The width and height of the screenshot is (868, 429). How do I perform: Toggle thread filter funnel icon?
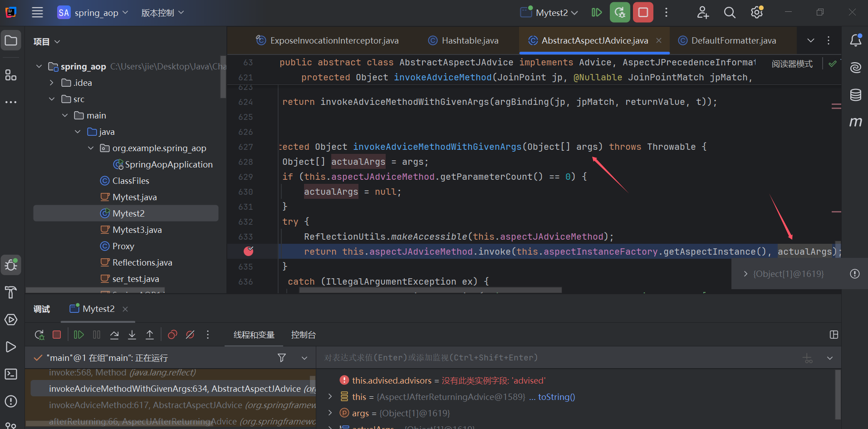(x=282, y=358)
